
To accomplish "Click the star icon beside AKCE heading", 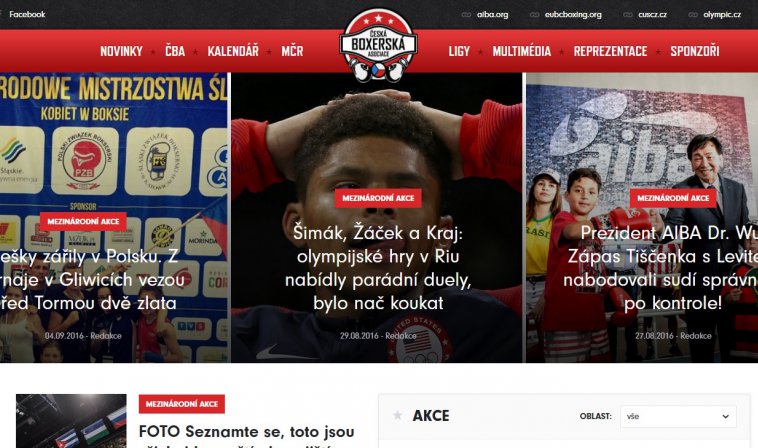I will [397, 415].
